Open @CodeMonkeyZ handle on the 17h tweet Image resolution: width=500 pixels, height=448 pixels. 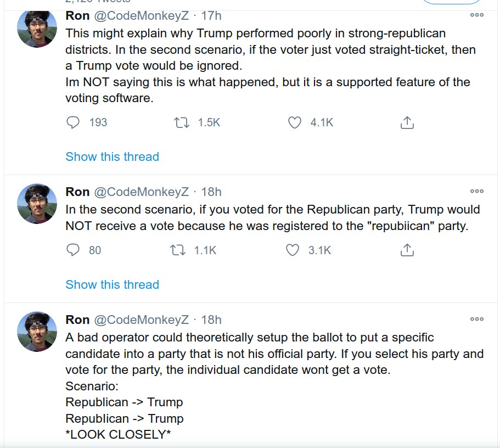click(141, 15)
